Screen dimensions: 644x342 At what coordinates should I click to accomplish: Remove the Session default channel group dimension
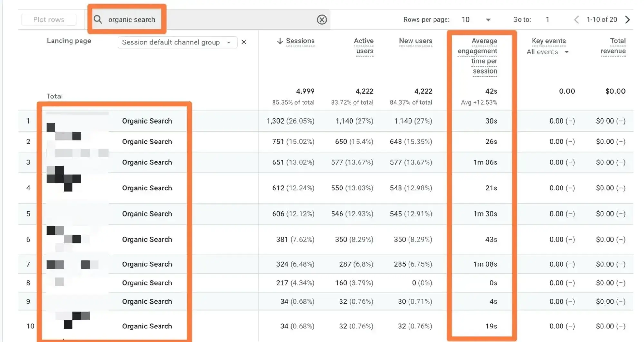pos(244,42)
